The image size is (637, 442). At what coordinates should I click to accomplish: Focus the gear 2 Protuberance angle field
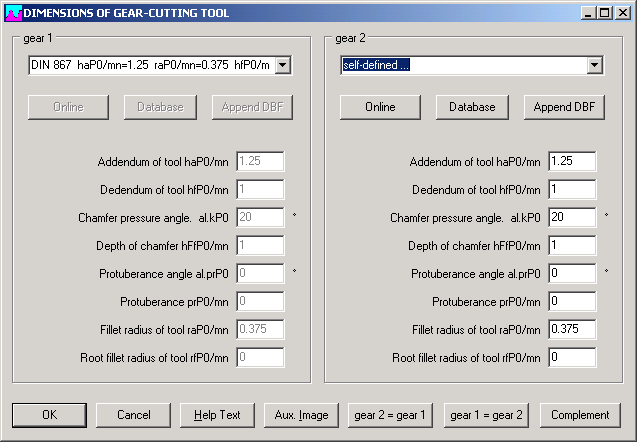pos(572,273)
